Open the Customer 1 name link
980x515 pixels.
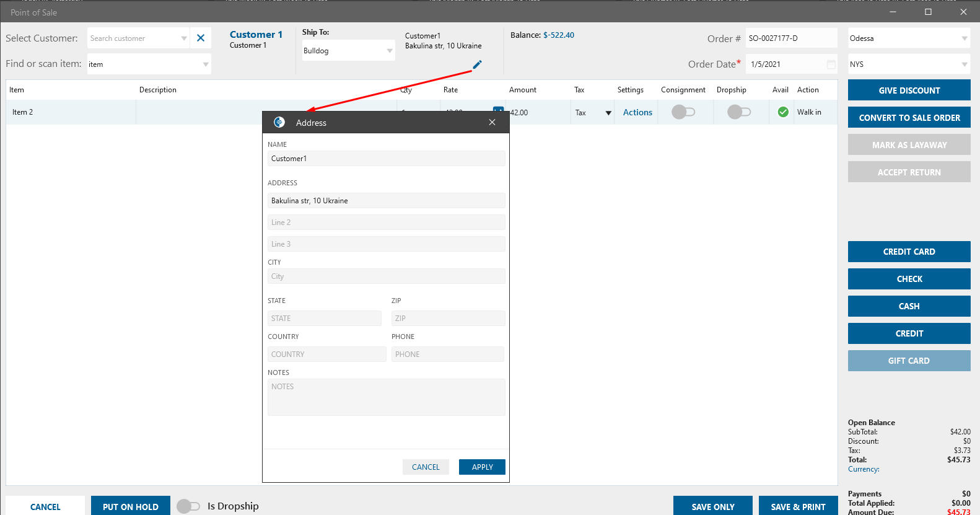(256, 35)
